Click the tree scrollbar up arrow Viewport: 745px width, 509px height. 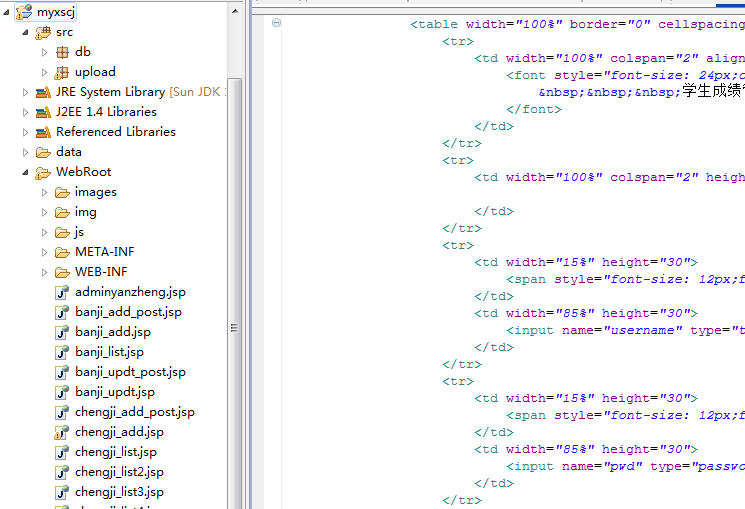click(235, 11)
